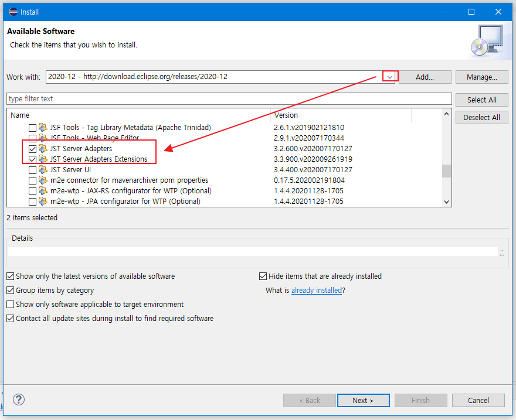Viewport: 516px width, 420px height.
Task: Toggle Hide items that are already installed
Action: coord(263,276)
